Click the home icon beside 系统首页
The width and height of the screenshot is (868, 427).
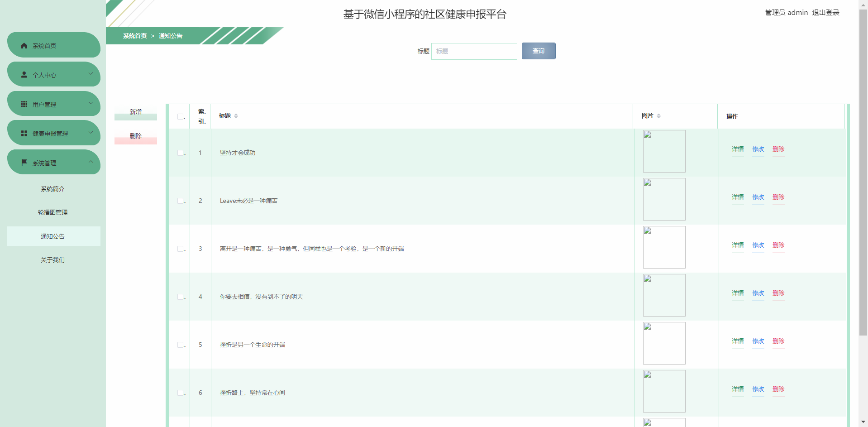click(24, 46)
